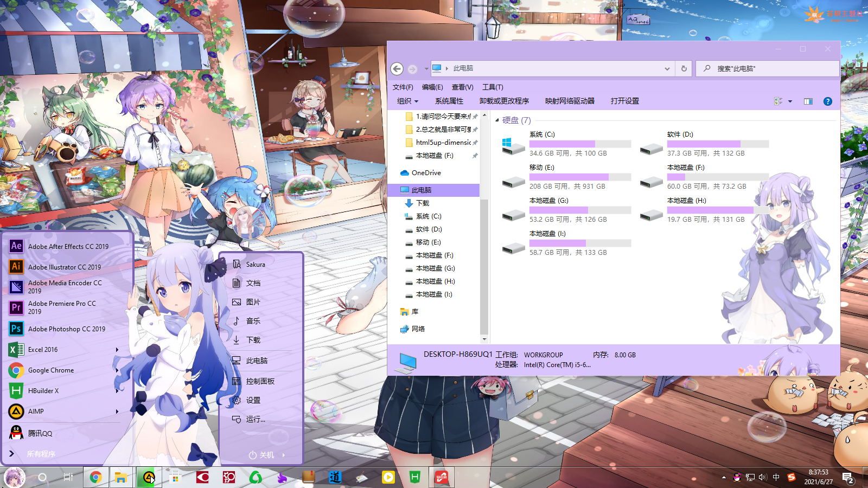Select the 系统 (C:) drive usage bar
Image resolution: width=868 pixels, height=488 pixels.
pyautogui.click(x=580, y=144)
